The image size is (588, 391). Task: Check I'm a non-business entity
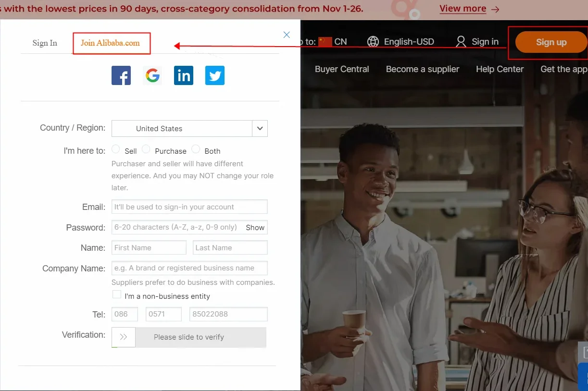(116, 294)
